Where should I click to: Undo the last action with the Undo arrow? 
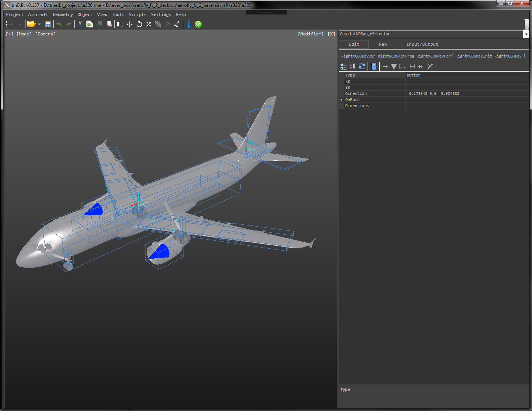[x=59, y=24]
